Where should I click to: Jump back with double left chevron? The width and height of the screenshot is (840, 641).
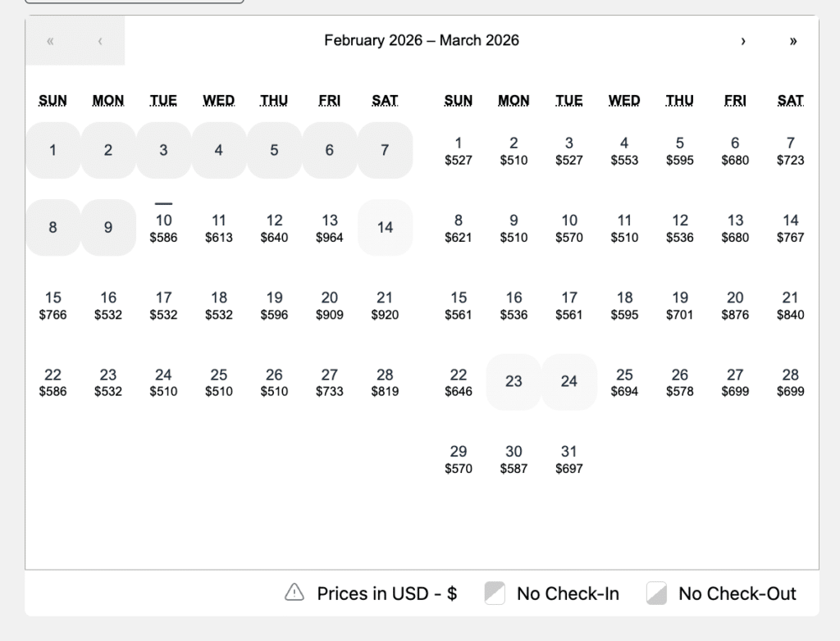(x=50, y=41)
